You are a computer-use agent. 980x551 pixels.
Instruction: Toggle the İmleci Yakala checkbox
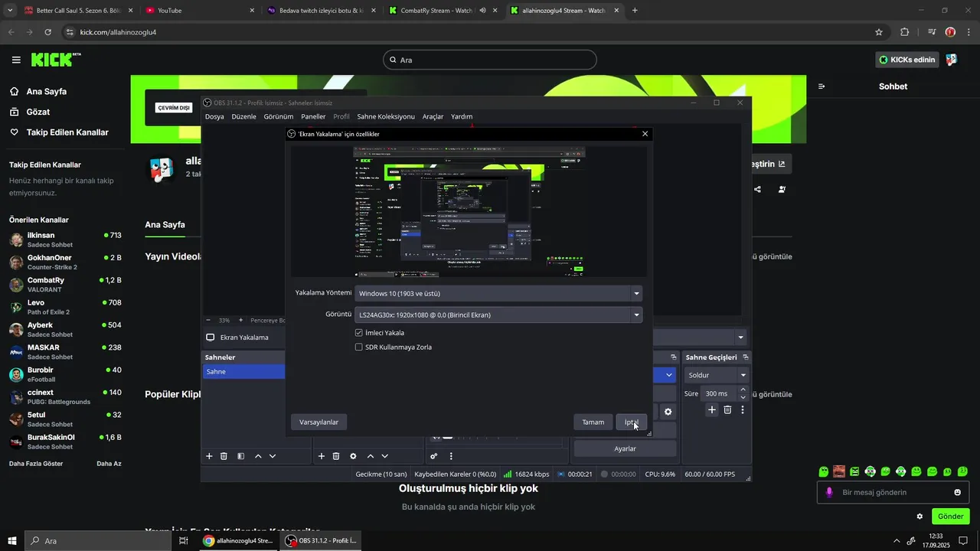[358, 333]
